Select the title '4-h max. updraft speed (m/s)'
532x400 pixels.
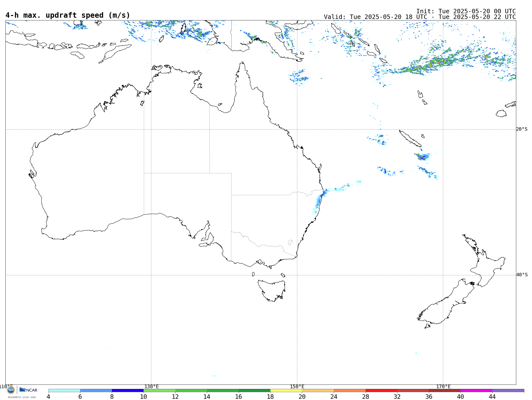68,15
